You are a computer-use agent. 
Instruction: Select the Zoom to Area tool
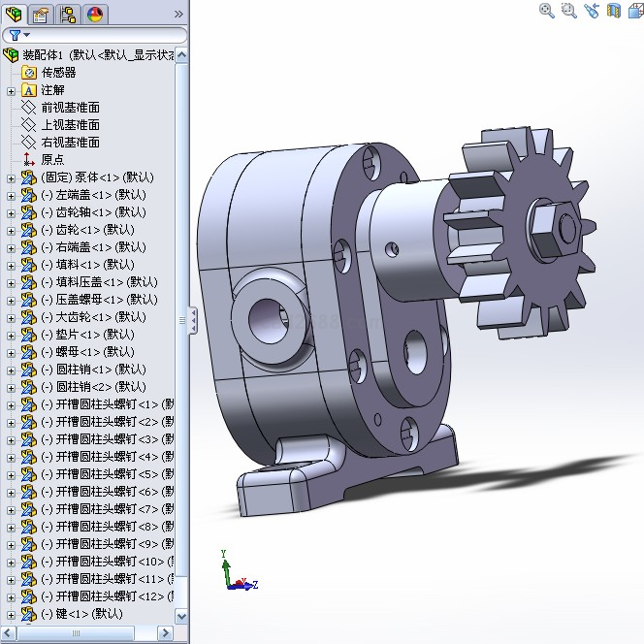[x=568, y=11]
